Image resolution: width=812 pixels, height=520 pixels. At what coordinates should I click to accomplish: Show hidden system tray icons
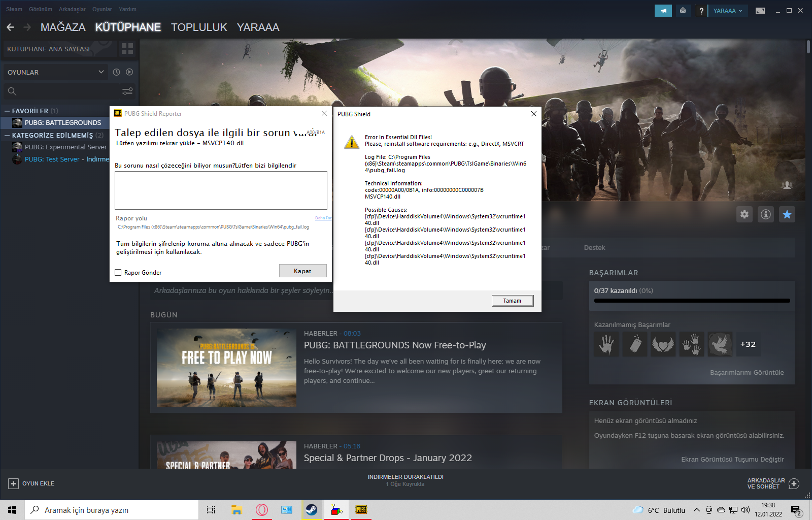[697, 510]
